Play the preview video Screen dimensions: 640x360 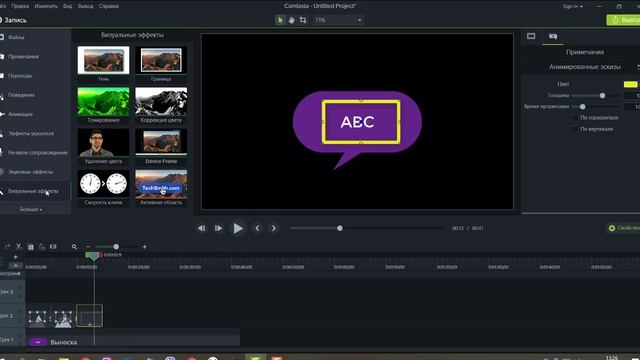click(238, 228)
